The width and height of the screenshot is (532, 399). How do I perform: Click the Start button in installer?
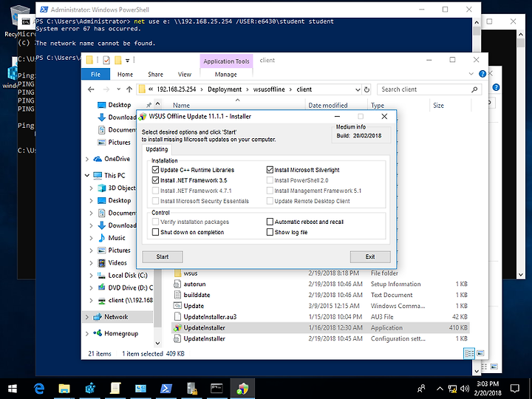coord(163,257)
